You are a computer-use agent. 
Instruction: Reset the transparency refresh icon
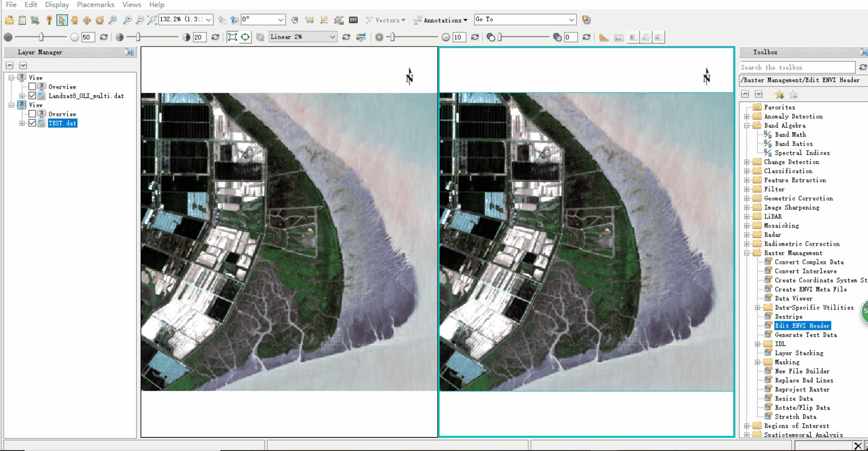tap(587, 37)
